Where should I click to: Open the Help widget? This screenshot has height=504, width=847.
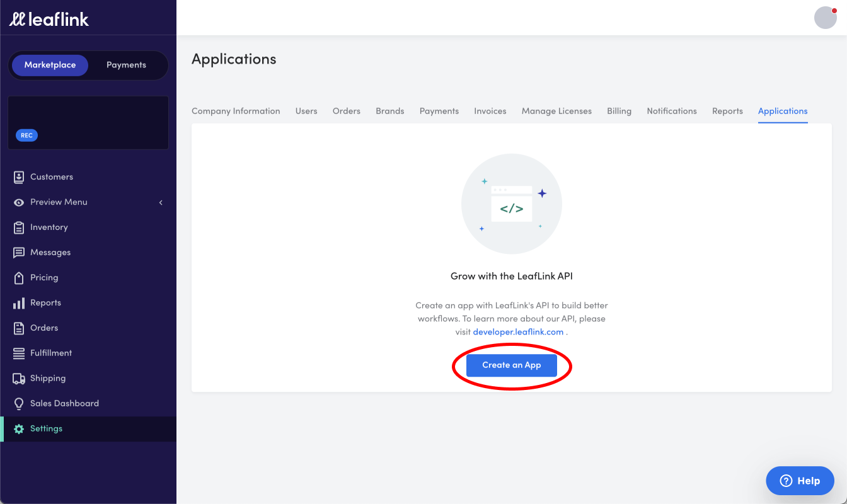pyautogui.click(x=800, y=481)
